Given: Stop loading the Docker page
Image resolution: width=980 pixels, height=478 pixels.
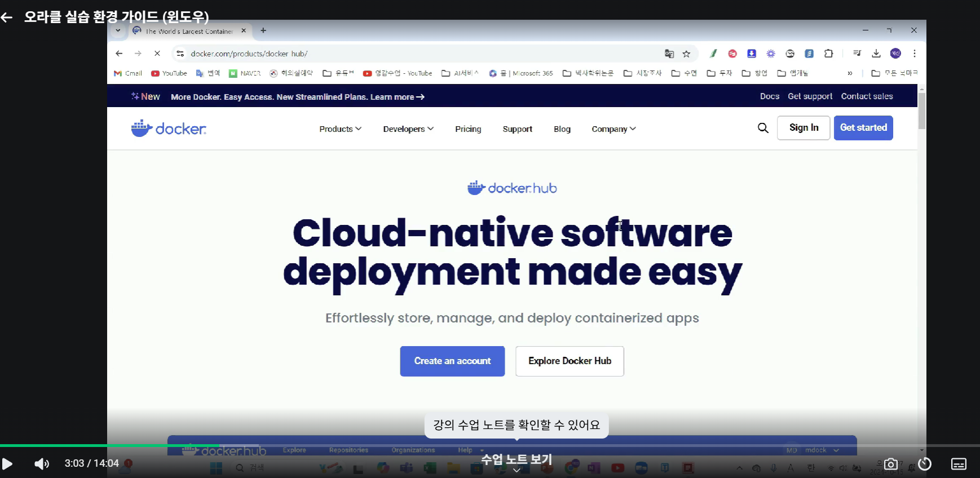Looking at the screenshot, I should coord(157,54).
